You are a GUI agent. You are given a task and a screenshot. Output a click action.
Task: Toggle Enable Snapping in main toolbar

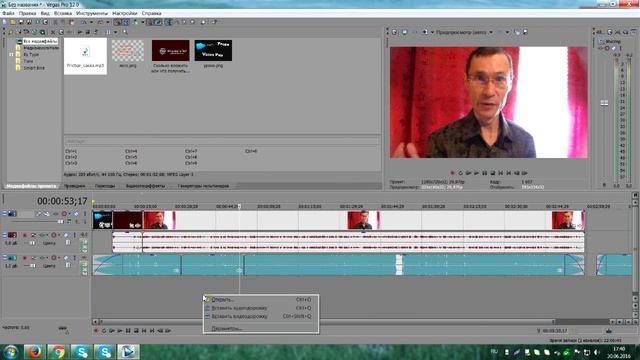[x=118, y=22]
